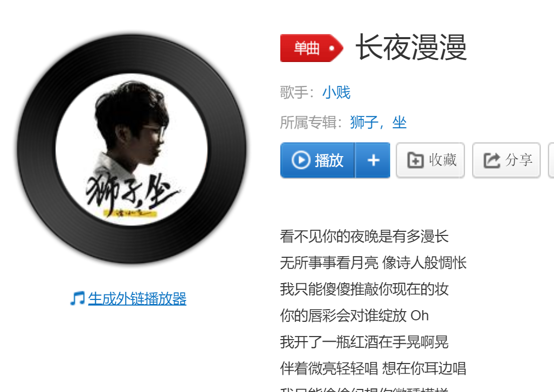Open album link 坐
Viewport: 554px width, 392px height.
click(399, 123)
